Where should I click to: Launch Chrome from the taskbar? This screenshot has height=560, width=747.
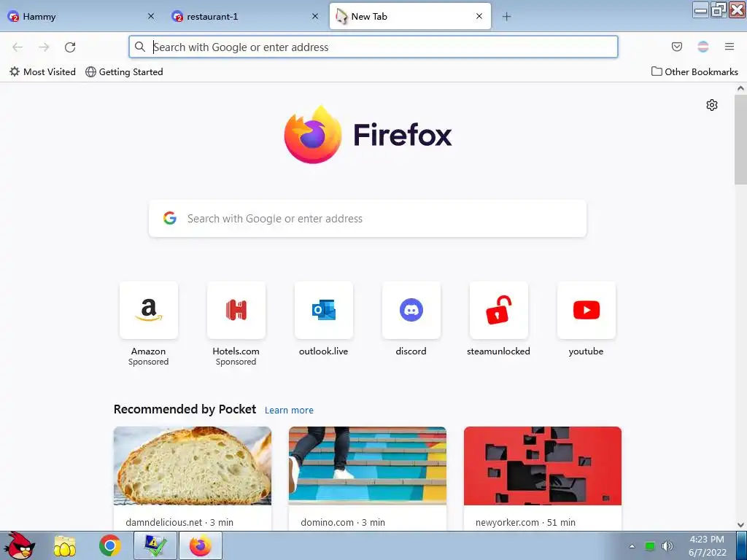pos(110,545)
